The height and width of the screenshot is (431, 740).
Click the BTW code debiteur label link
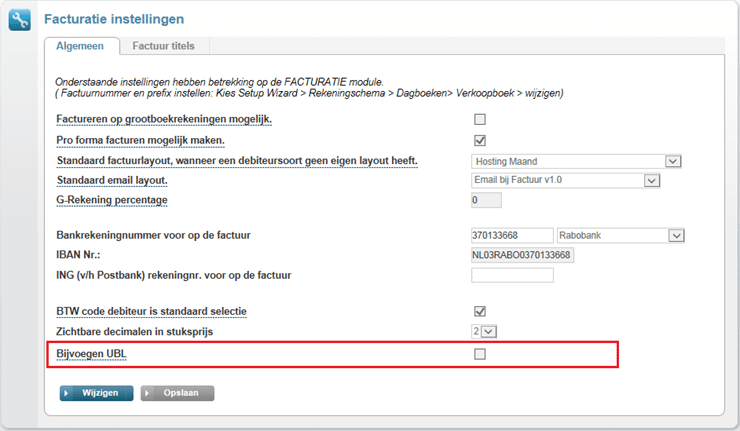point(151,312)
